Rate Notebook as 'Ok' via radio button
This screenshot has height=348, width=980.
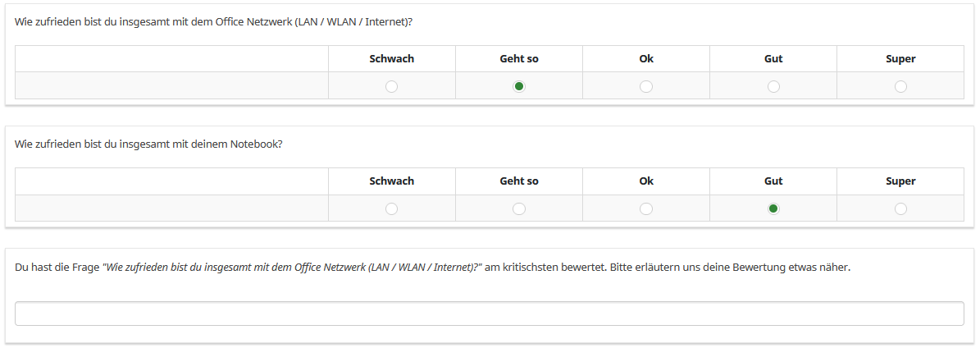point(646,208)
